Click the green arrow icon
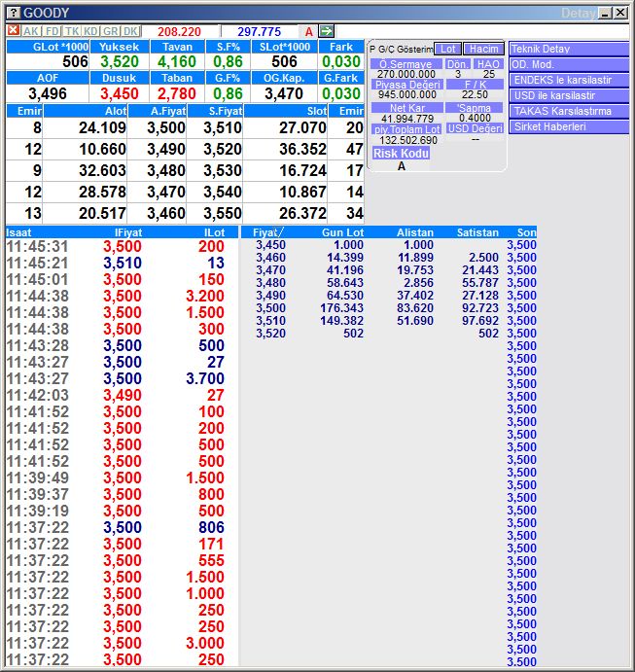 [327, 31]
